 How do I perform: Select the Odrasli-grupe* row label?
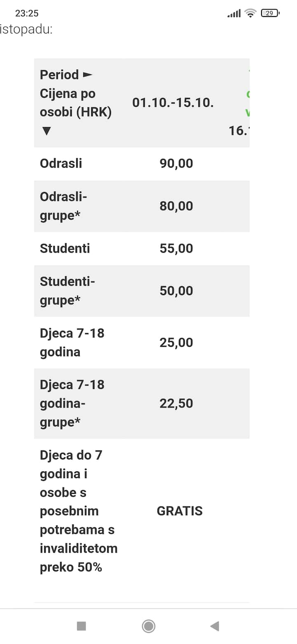click(64, 206)
